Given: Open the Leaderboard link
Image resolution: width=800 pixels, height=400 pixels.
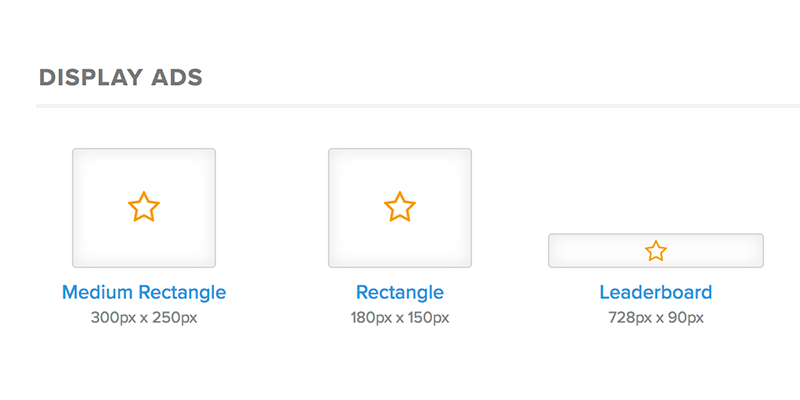Looking at the screenshot, I should pos(655,293).
